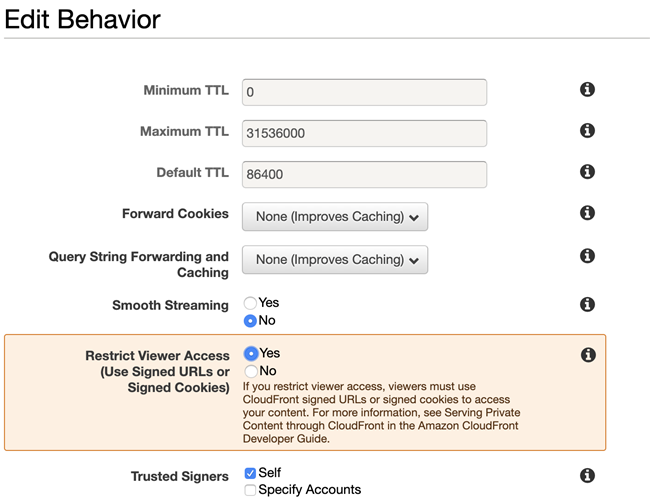Click the Edit Behavior heading

83,19
